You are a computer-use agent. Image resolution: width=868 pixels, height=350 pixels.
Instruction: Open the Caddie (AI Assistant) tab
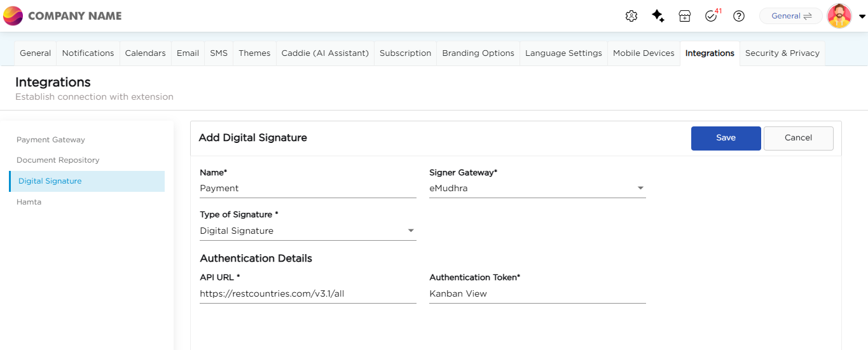tap(325, 53)
